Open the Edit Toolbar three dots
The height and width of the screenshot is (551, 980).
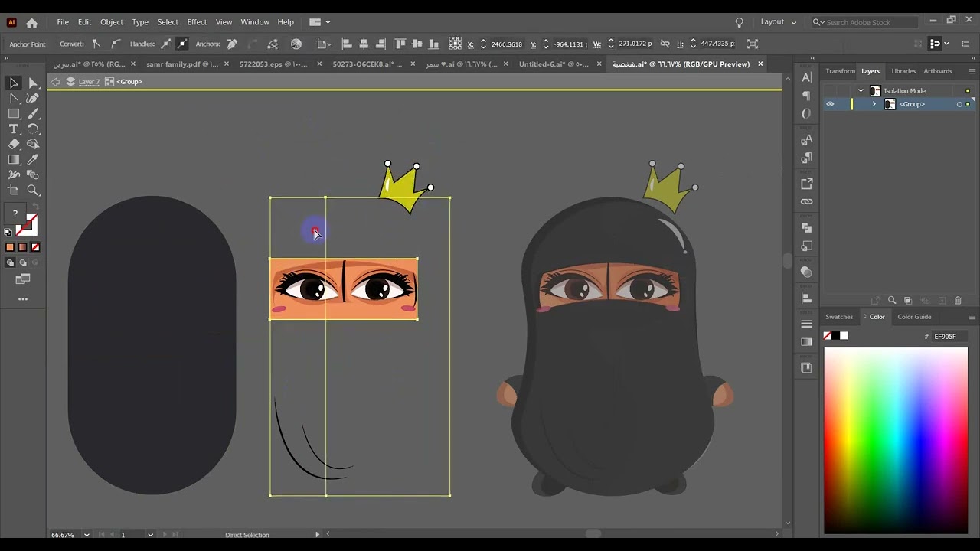point(23,299)
